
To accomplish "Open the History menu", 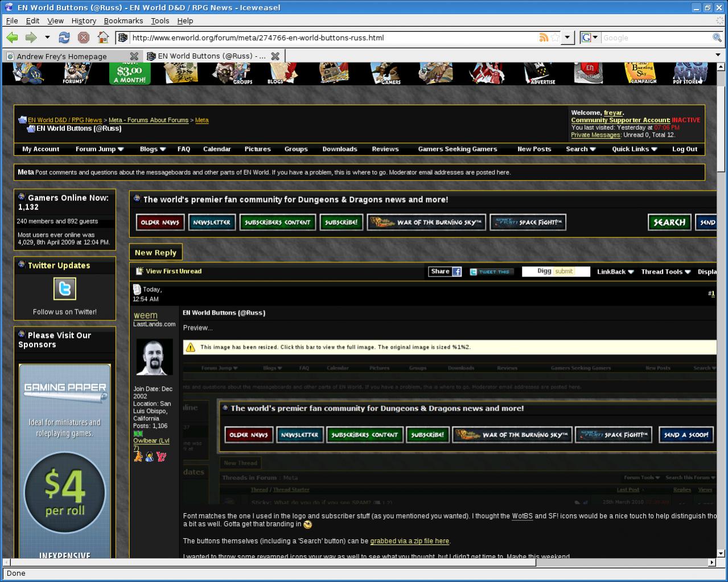I will 84,20.
